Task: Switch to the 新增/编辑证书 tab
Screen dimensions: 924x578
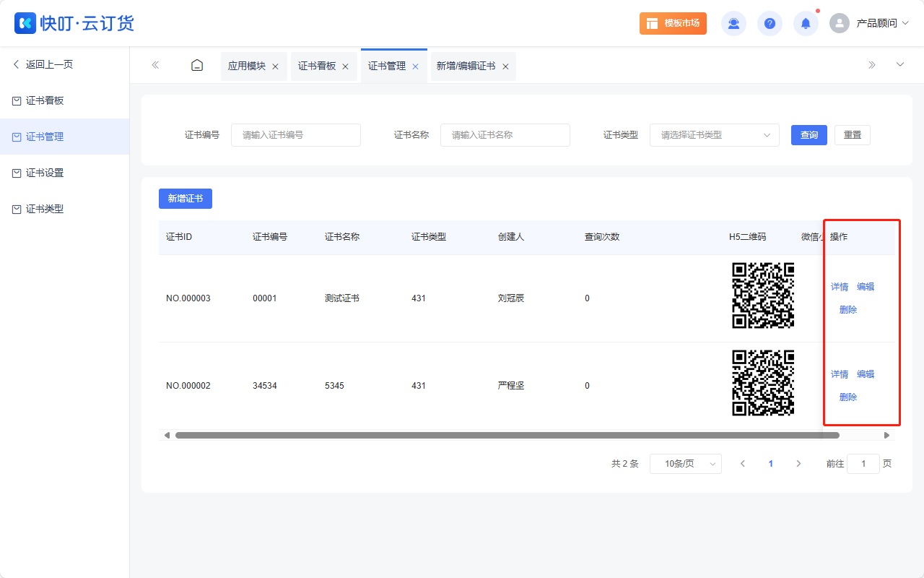Action: point(466,66)
